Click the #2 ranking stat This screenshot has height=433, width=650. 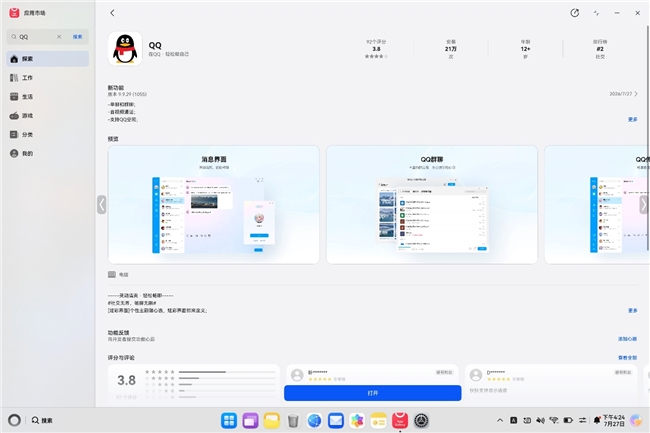tap(600, 49)
